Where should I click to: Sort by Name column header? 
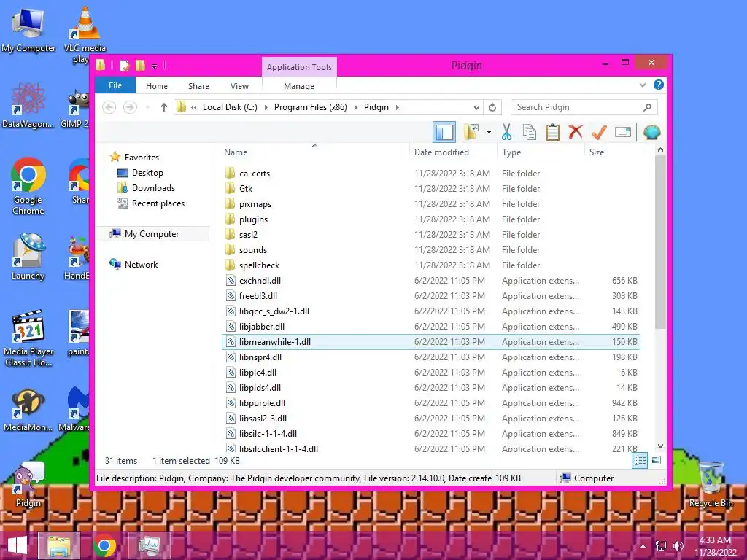(314, 152)
